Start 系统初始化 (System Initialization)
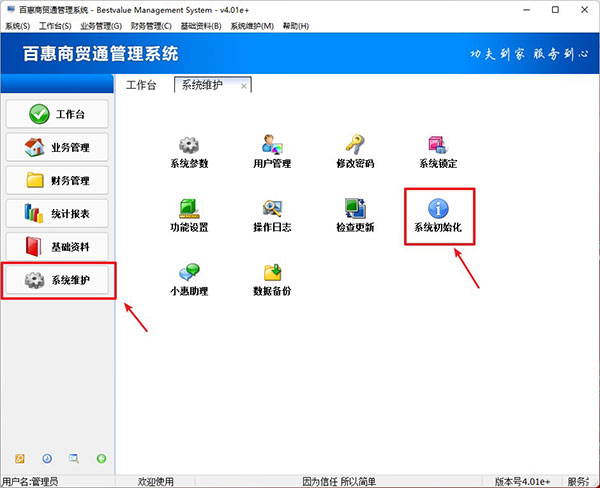600x488 pixels. point(438,209)
